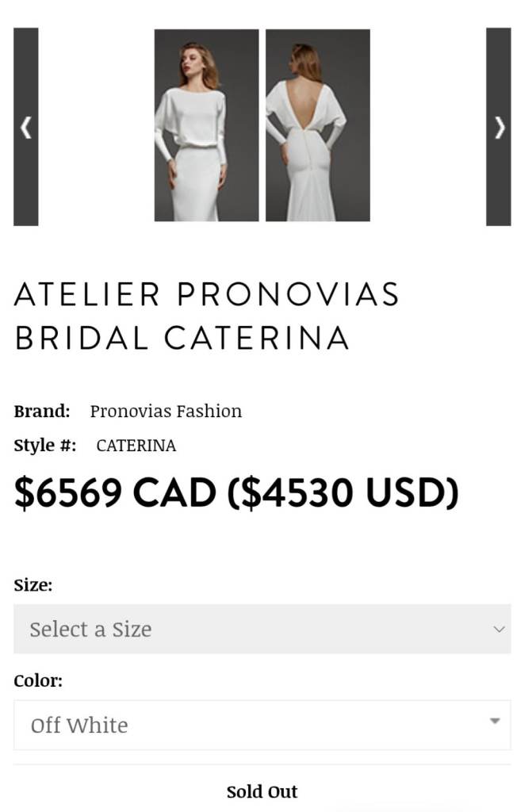Viewport: 517px width, 812px height.
Task: Follow the Pronovias Fashion brand link
Action: point(166,411)
